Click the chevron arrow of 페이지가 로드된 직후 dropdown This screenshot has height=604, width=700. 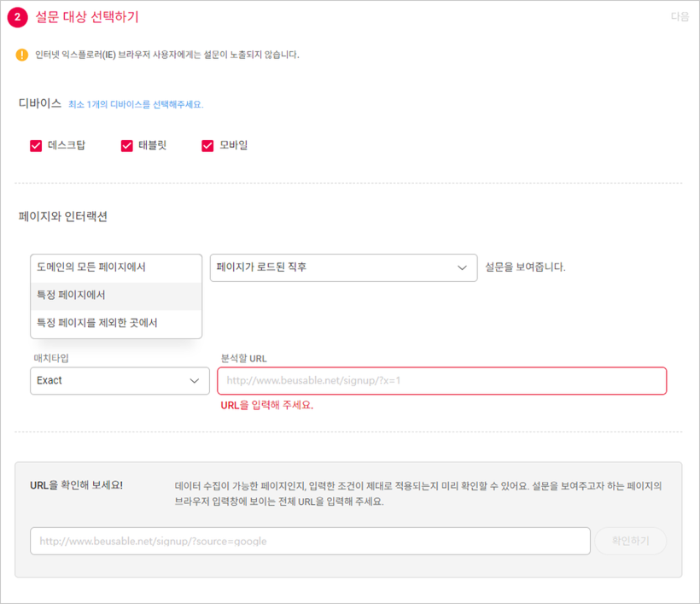(462, 267)
